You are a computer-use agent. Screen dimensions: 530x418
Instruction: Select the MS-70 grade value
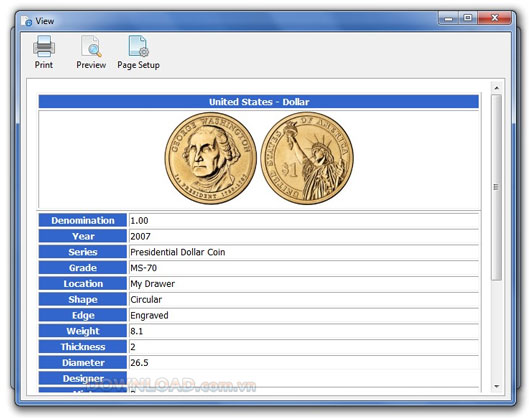coord(144,268)
